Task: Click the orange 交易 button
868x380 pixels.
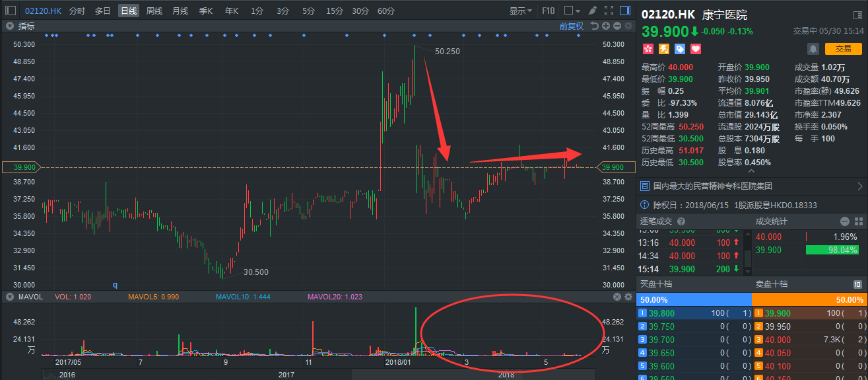Action: [844, 49]
